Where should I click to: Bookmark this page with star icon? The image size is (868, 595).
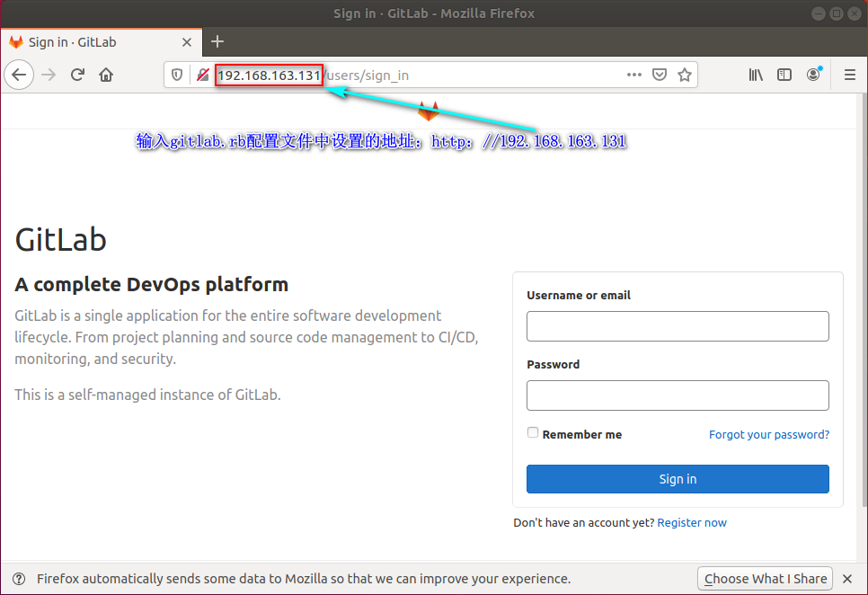click(685, 75)
